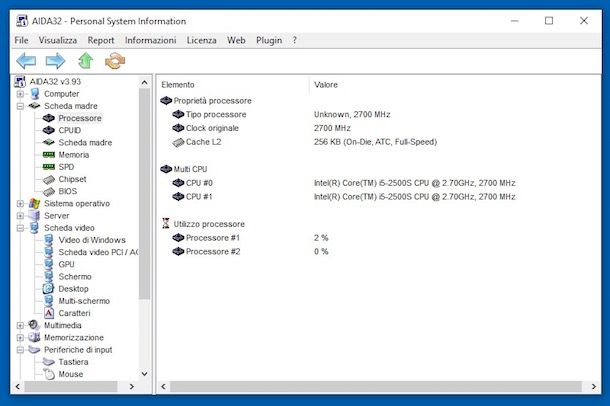This screenshot has height=406, width=610.
Task: Click the Proprietà processore header icon
Action: coord(166,101)
